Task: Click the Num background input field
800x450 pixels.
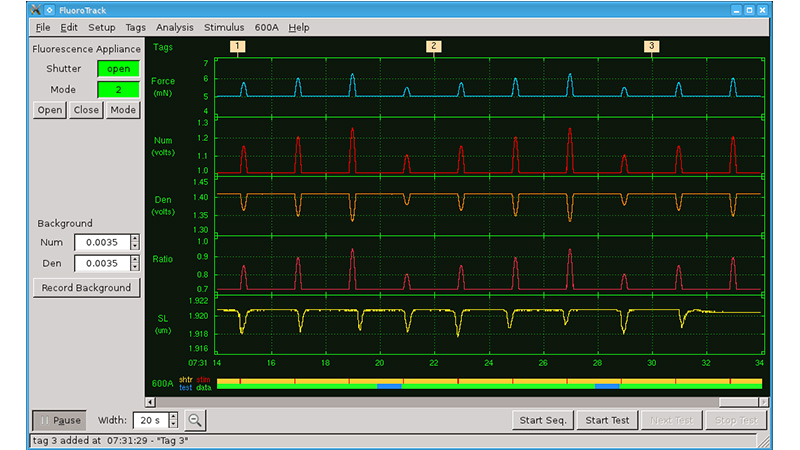Action: tap(102, 242)
